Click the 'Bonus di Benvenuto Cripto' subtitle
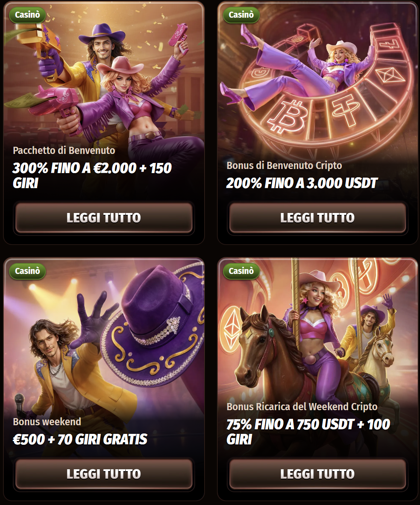Image resolution: width=420 pixels, height=505 pixels. (x=284, y=166)
